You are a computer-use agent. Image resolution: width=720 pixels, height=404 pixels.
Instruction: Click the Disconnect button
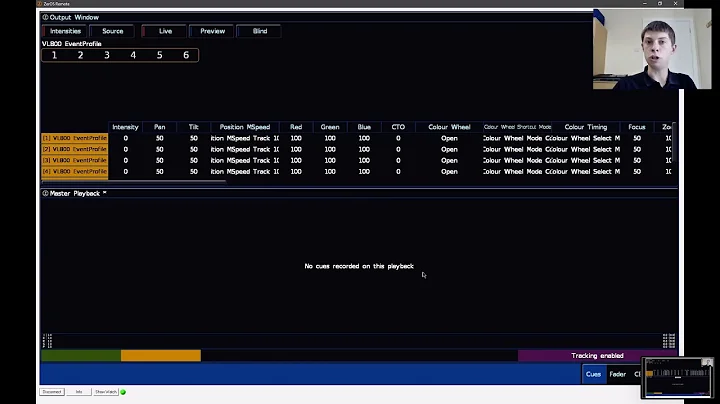pos(52,392)
